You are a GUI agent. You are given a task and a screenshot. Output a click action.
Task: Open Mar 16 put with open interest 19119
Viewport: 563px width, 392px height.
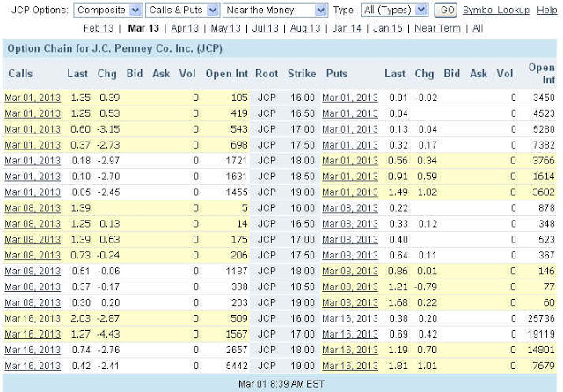point(350,334)
